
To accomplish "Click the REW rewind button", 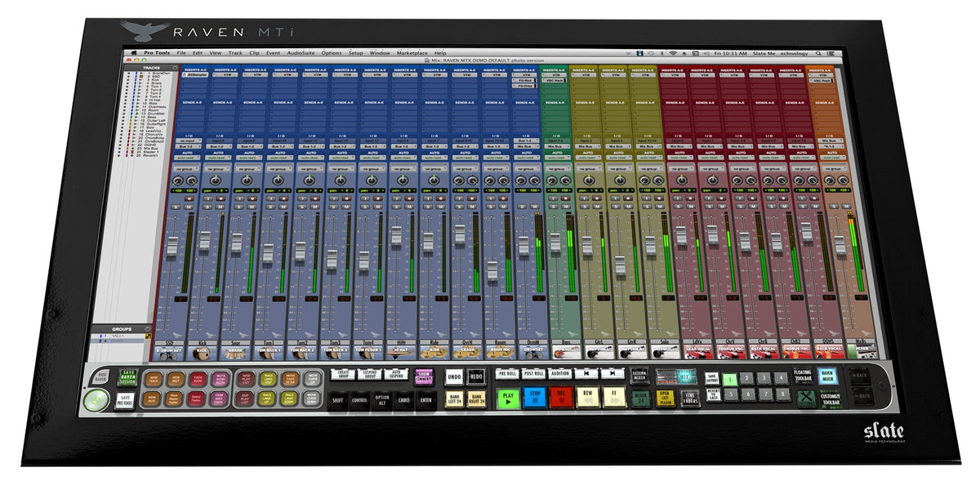I will (x=587, y=398).
